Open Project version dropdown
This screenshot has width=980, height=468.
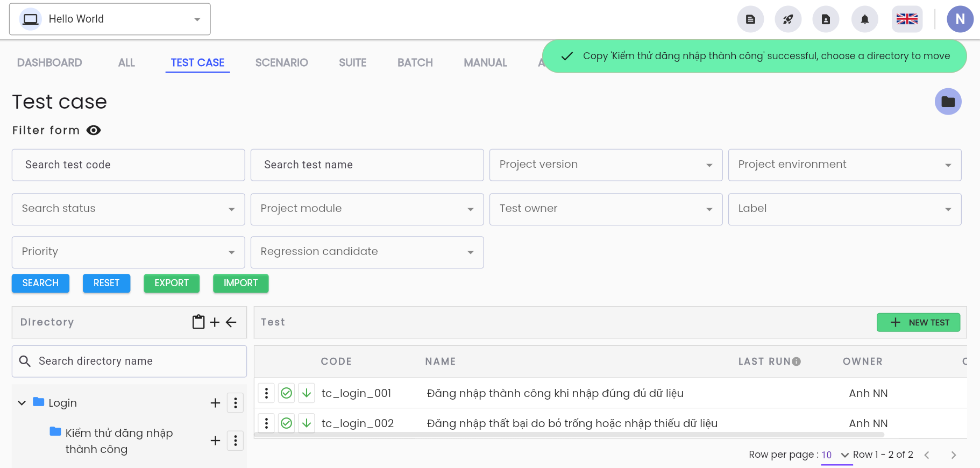tap(606, 165)
